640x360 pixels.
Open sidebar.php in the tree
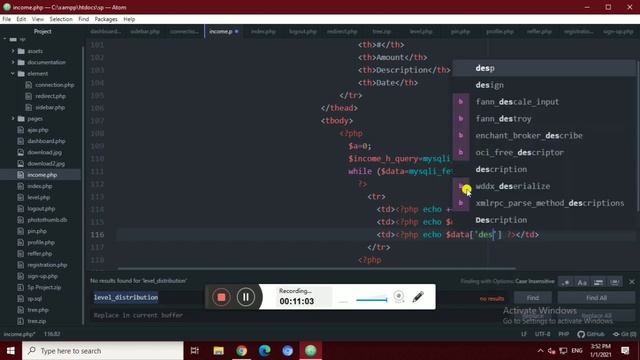(50, 107)
